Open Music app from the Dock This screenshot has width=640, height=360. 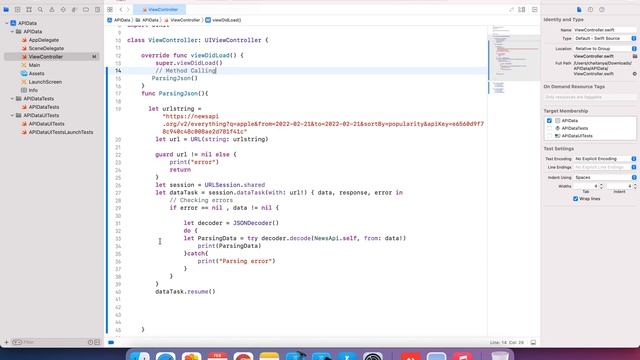coord(462,356)
